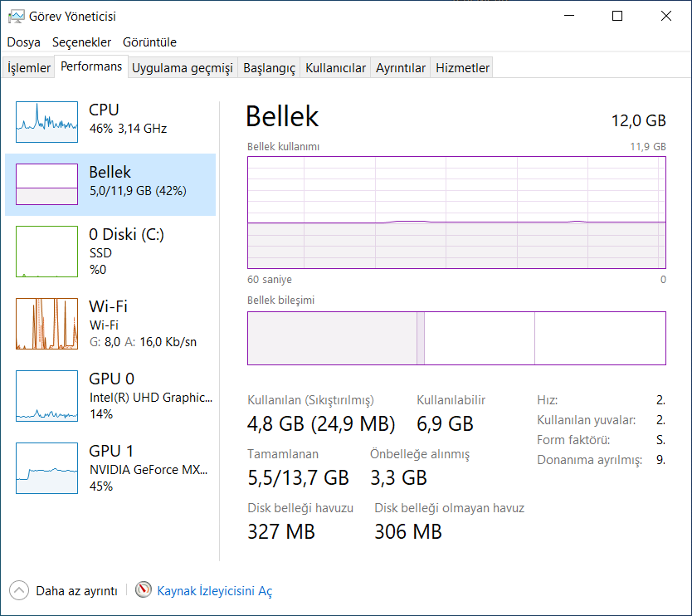This screenshot has height=616, width=692.
Task: Open the Dosya menu
Action: pos(24,42)
